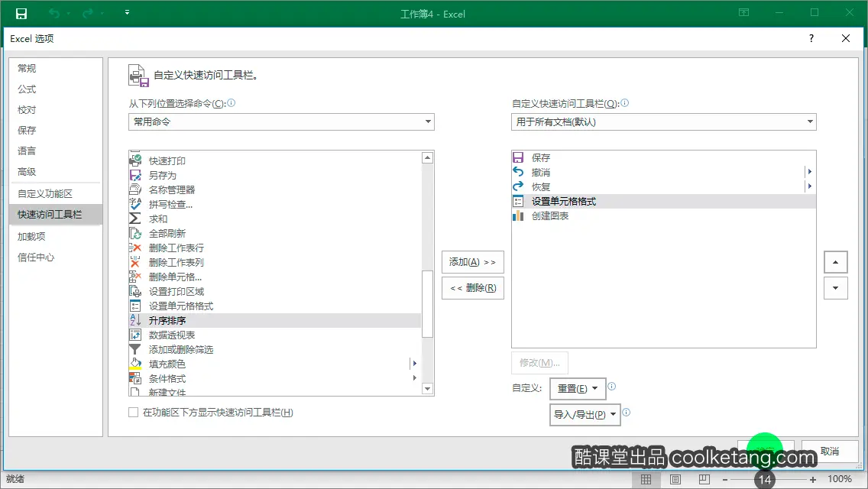The image size is (868, 489).
Task: Select 添加或删除筛选 funnel icon
Action: coord(135,349)
